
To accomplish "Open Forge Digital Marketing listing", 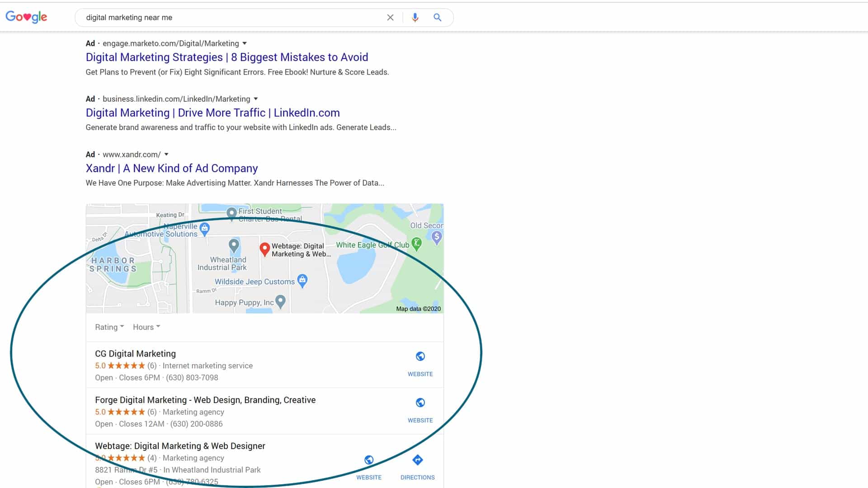I will tap(205, 400).
